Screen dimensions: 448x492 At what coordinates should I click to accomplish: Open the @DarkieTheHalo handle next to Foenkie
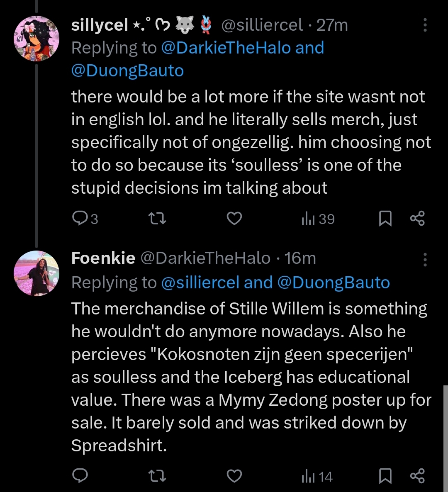205,258
